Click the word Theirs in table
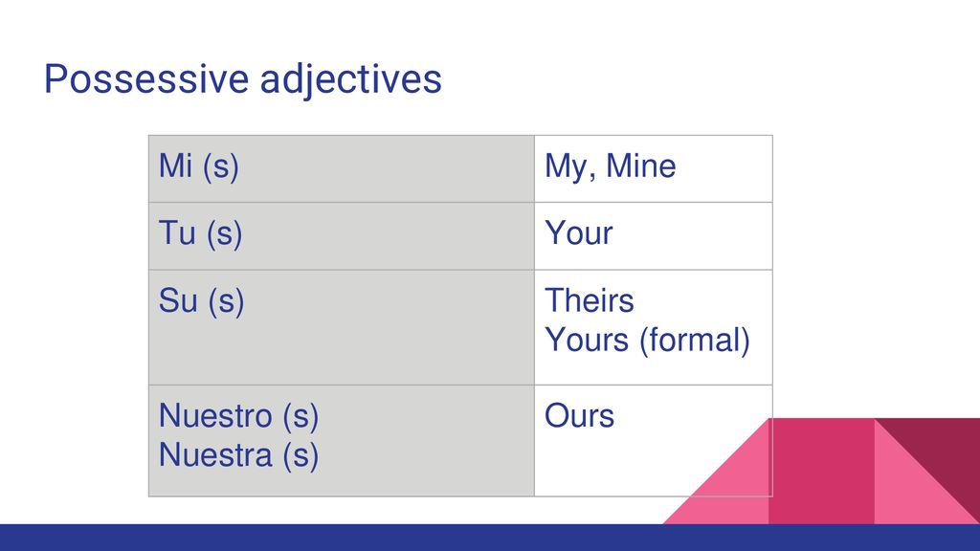 [589, 300]
